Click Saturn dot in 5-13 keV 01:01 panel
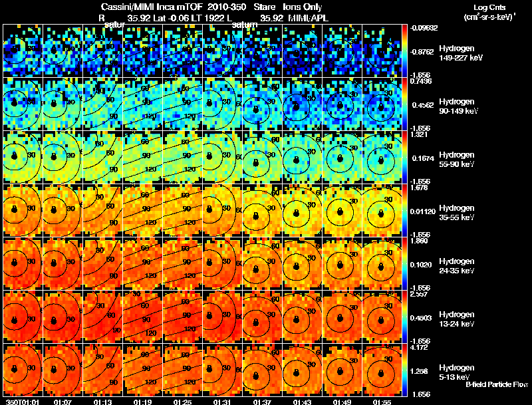532x405 pixels. coord(14,368)
